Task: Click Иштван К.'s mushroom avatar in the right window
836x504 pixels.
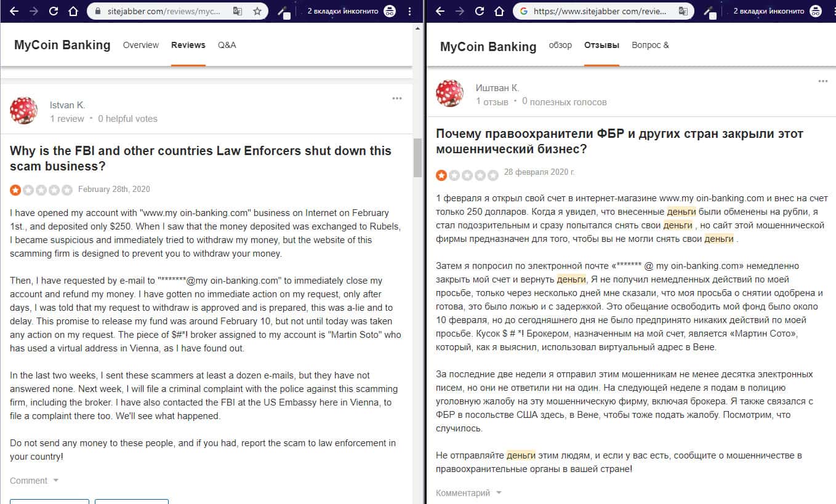Action: (x=449, y=93)
